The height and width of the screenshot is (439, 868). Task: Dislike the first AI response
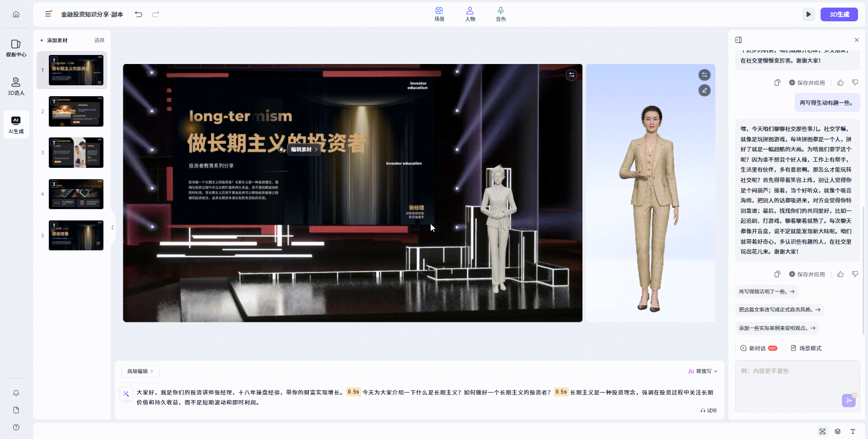pyautogui.click(x=855, y=82)
